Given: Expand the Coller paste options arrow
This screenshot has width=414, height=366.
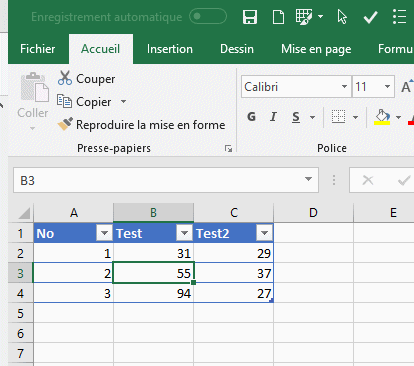Looking at the screenshot, I should (x=32, y=128).
